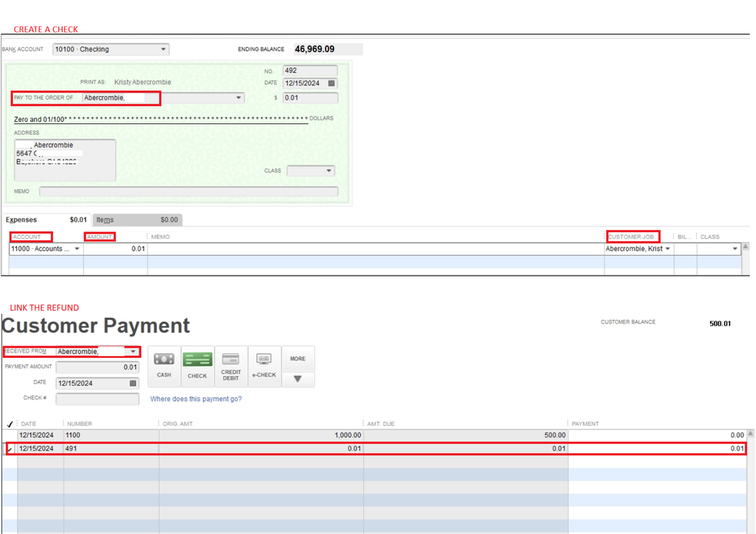Open the Bank Account dropdown

(163, 49)
